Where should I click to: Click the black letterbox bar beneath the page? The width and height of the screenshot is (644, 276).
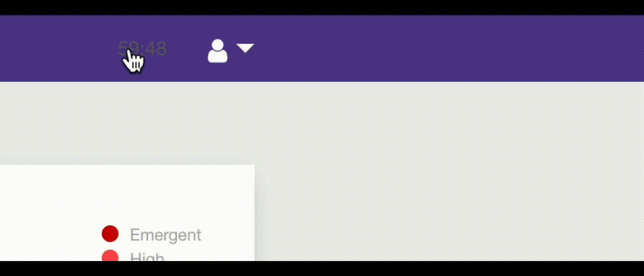pos(322,268)
